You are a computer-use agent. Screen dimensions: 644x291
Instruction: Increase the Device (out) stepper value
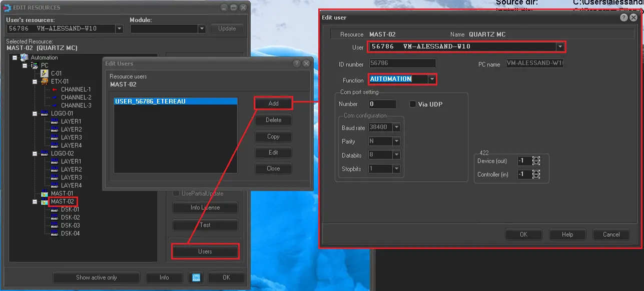(x=536, y=159)
